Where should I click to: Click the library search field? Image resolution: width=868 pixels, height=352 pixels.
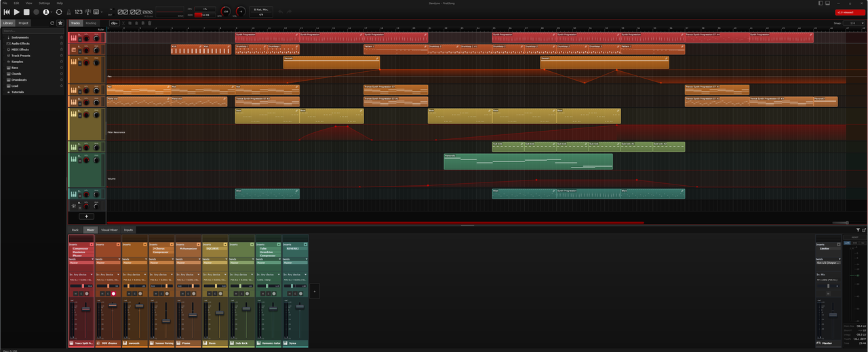32,31
